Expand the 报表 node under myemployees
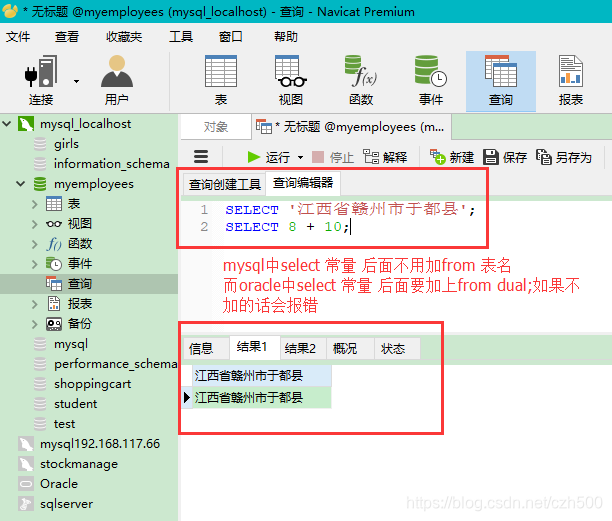The height and width of the screenshot is (521, 612). click(x=35, y=304)
